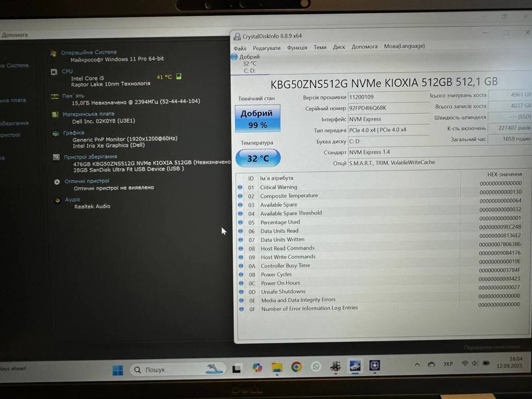Click the serial number field
Viewport: 532px width, 399px height.
tap(388, 108)
